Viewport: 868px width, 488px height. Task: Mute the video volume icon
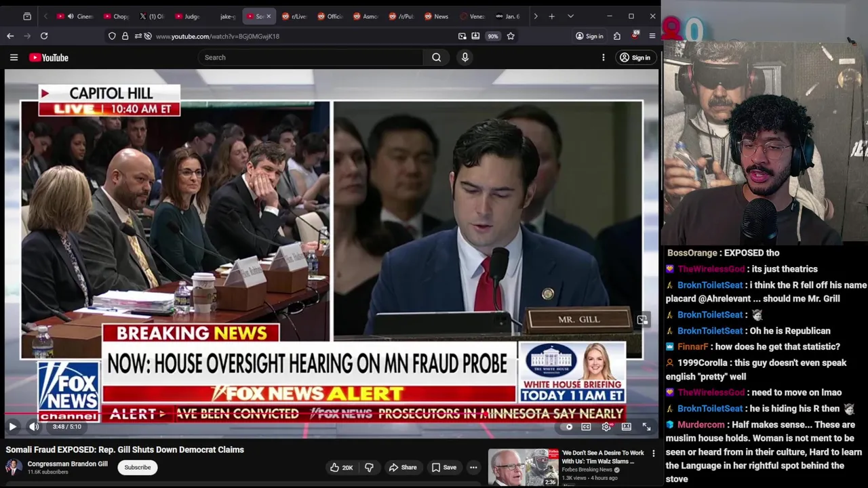pyautogui.click(x=34, y=426)
